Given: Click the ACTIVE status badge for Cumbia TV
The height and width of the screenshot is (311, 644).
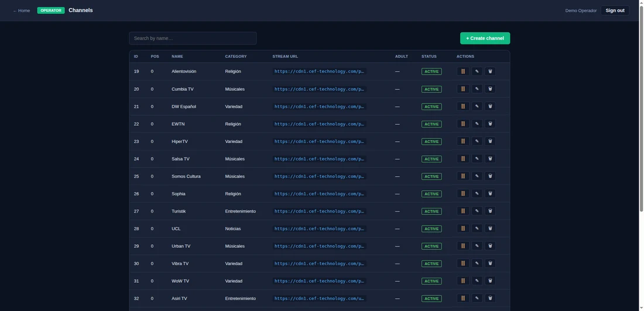Looking at the screenshot, I should pyautogui.click(x=431, y=89).
